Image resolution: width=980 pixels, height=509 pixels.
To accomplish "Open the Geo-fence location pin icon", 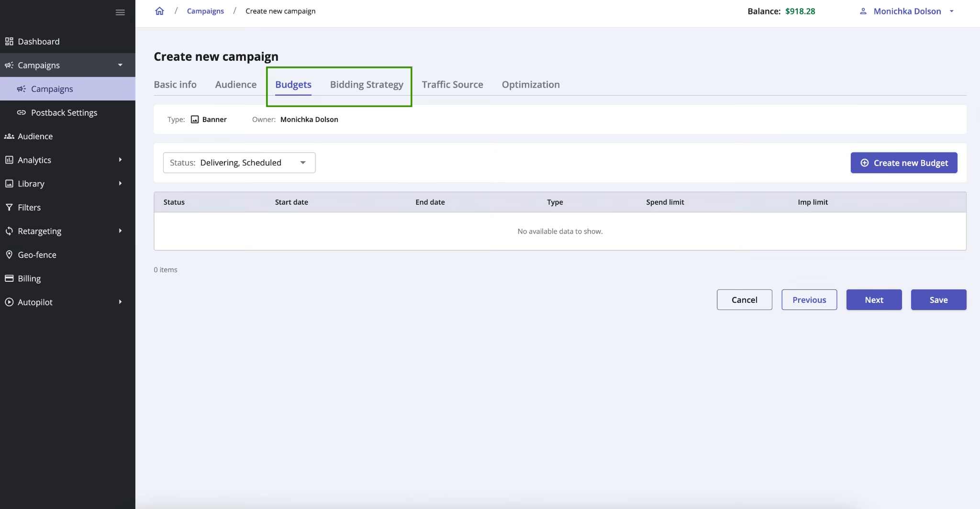I will coord(9,254).
